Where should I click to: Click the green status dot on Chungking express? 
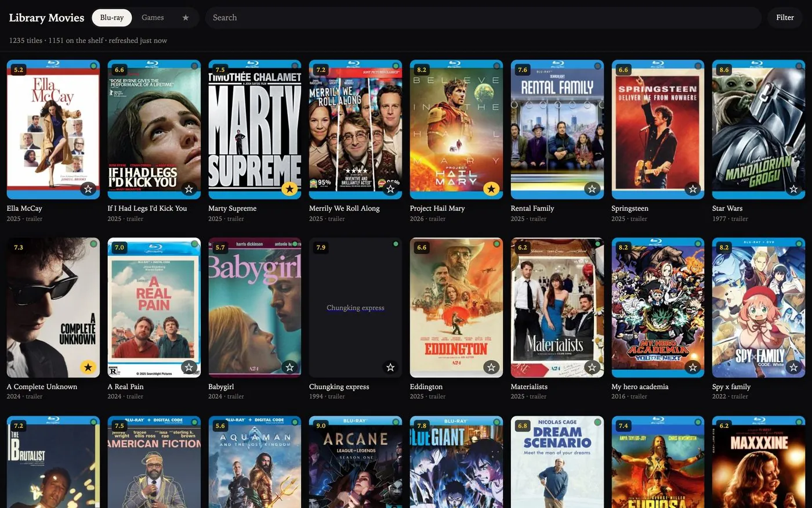396,244
